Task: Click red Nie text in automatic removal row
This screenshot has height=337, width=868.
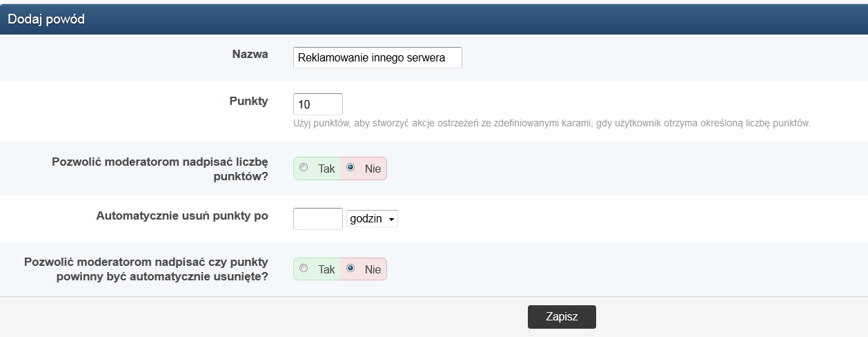Action: (373, 269)
